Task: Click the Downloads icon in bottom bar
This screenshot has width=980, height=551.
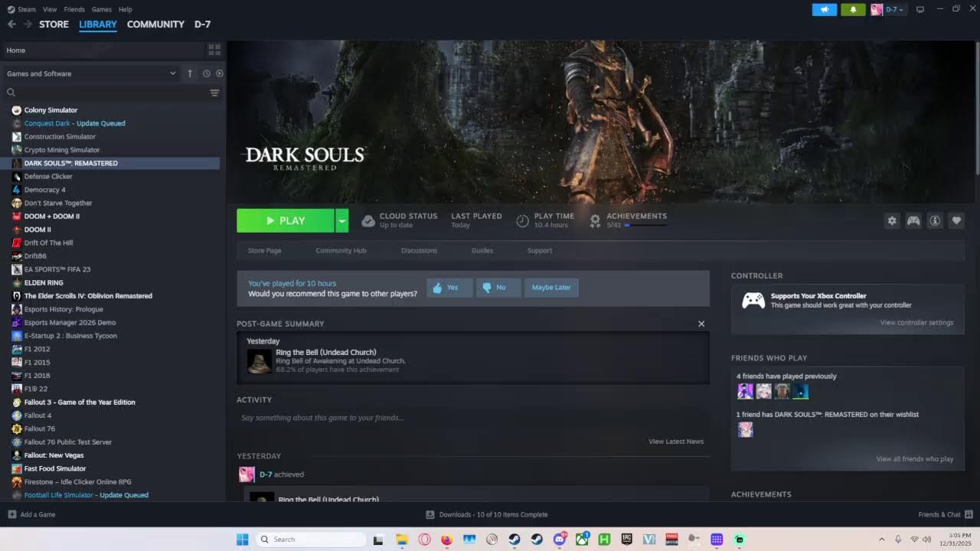Action: coord(430,514)
